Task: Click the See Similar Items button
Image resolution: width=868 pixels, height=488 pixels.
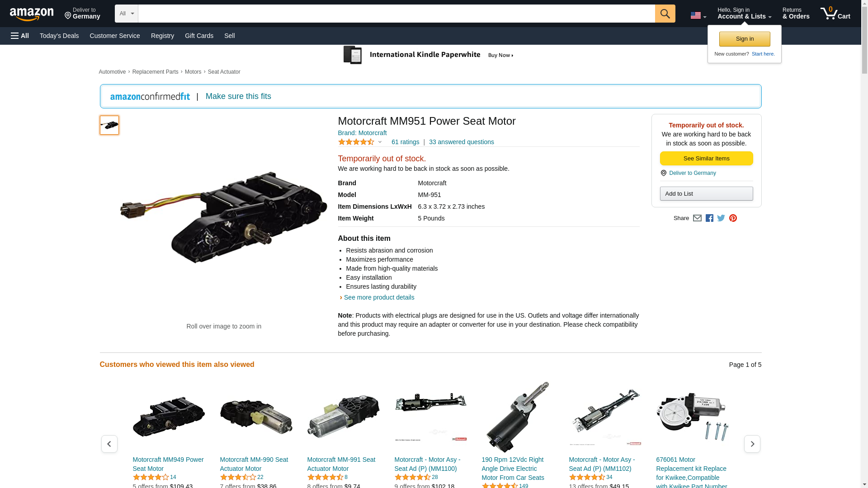Action: tap(706, 158)
